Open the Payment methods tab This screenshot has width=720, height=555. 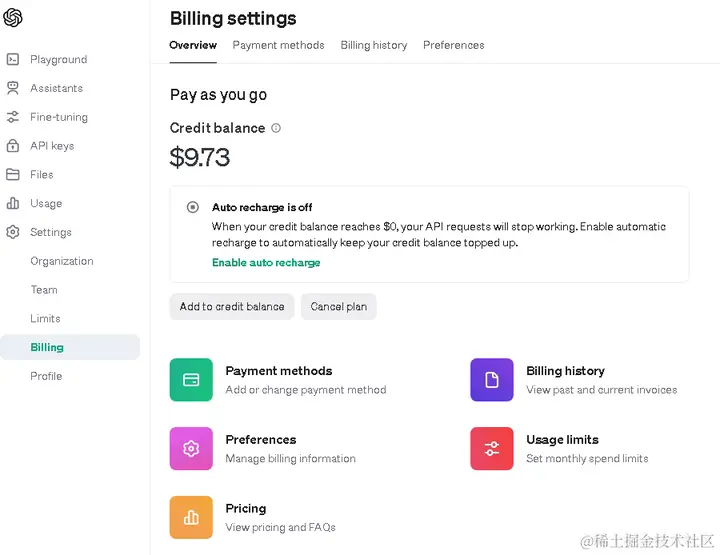[x=278, y=45]
